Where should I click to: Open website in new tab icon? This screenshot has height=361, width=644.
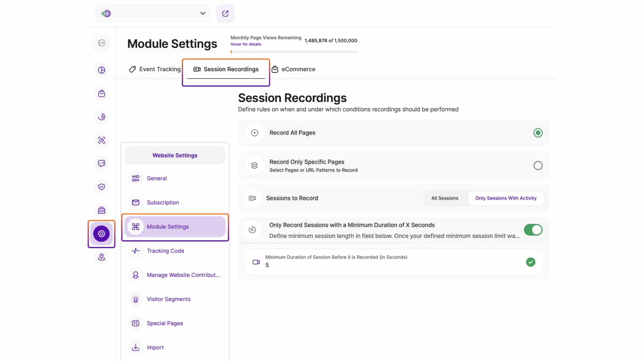tap(225, 13)
